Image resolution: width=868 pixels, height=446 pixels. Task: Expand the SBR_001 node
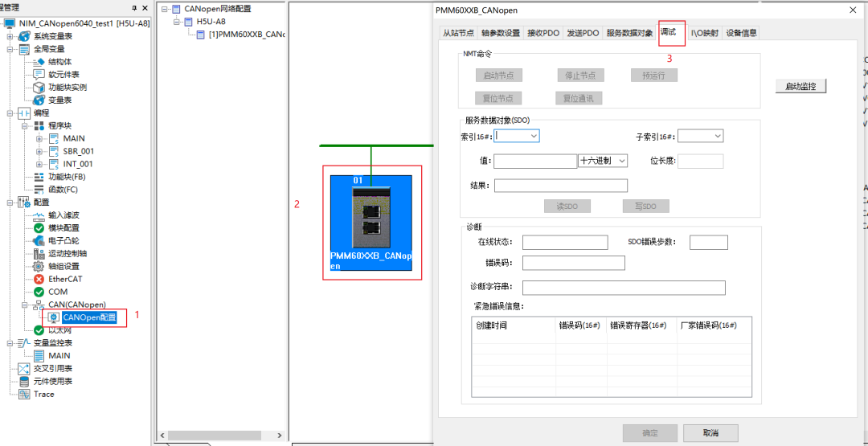[40, 151]
